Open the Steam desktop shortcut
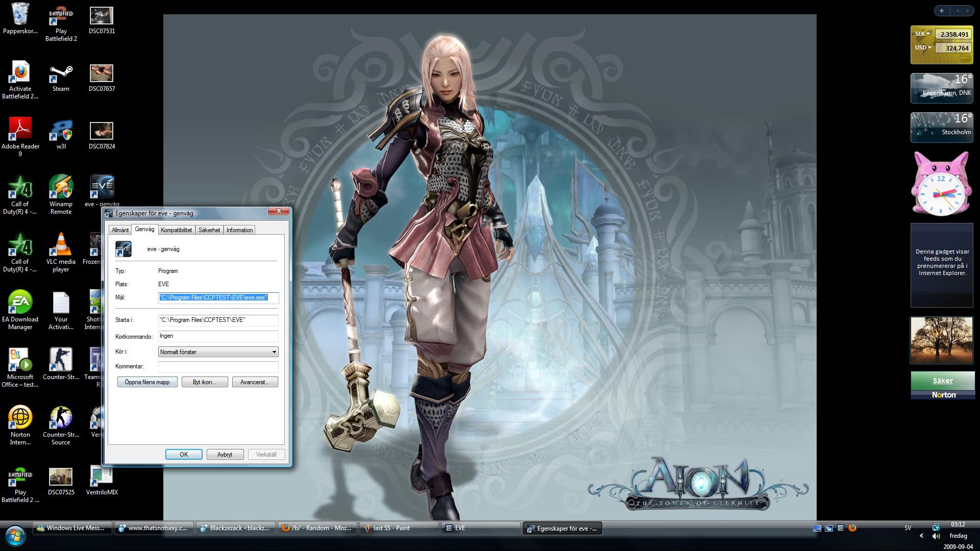 [61, 73]
